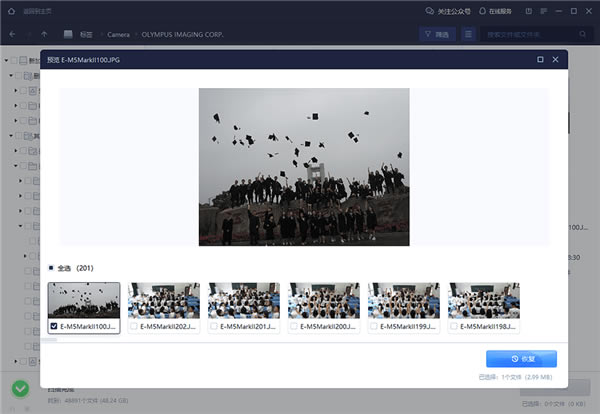600x414 pixels.
Task: Click the green scan-complete checkmark icon
Action: click(x=20, y=389)
